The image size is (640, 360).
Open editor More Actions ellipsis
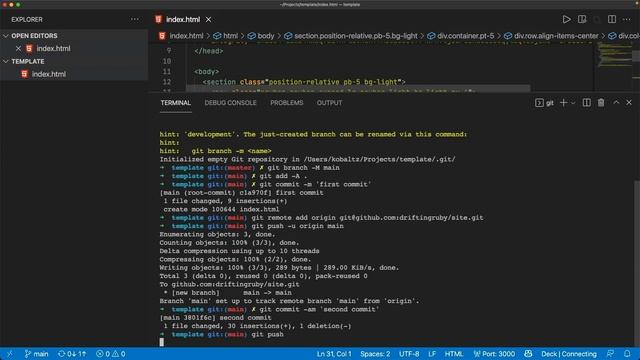[x=627, y=19]
